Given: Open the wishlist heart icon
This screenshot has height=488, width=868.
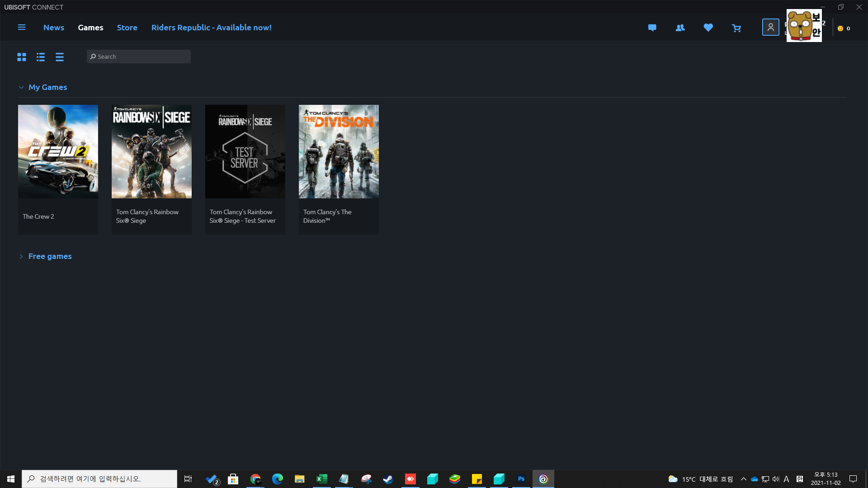Looking at the screenshot, I should [x=708, y=28].
